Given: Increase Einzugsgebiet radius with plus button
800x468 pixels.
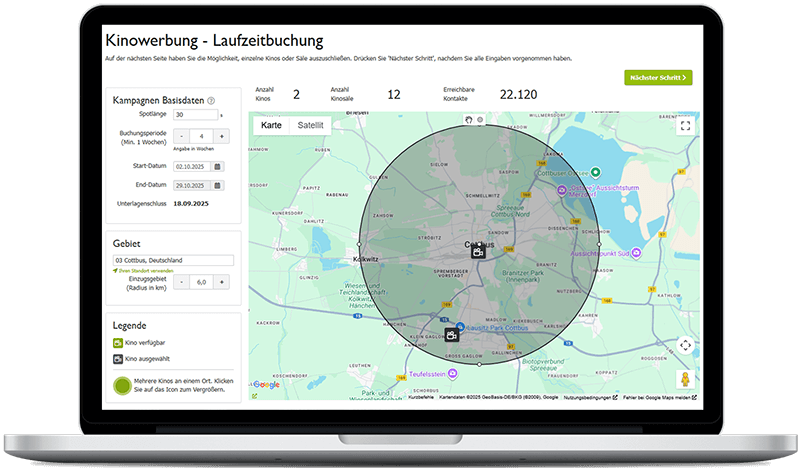Looking at the screenshot, I should [x=223, y=282].
